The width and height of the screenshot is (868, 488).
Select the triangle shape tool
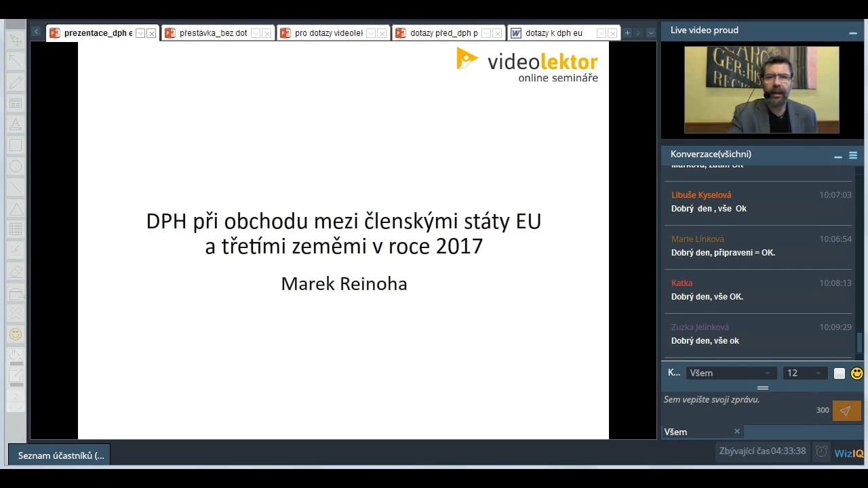pos(15,208)
